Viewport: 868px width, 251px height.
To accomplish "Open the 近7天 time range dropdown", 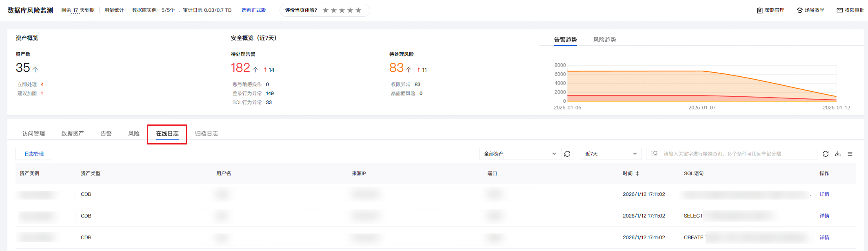I will [611, 154].
